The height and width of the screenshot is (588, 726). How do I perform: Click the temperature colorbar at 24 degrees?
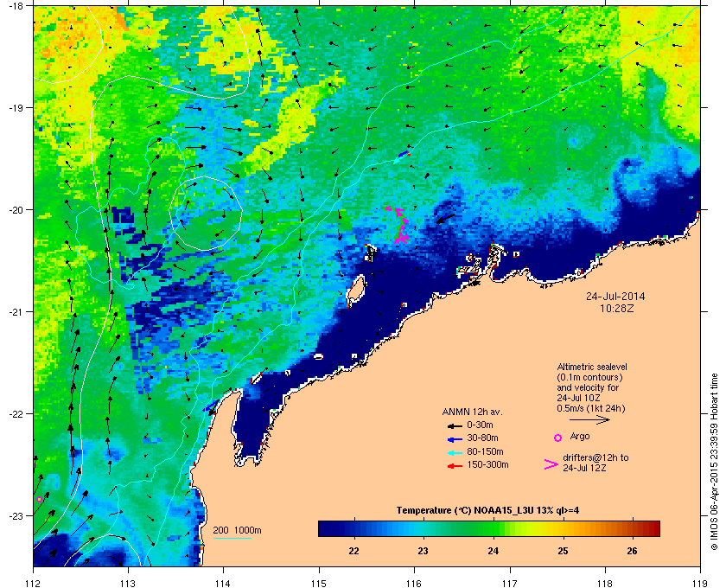point(494,528)
